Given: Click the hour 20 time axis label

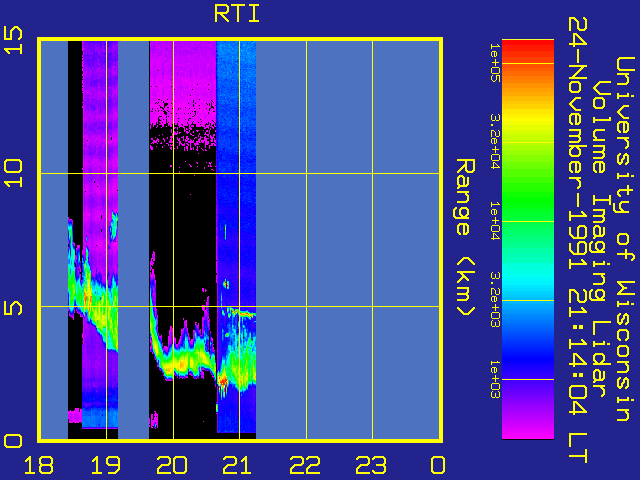Looking at the screenshot, I should pyautogui.click(x=172, y=465).
